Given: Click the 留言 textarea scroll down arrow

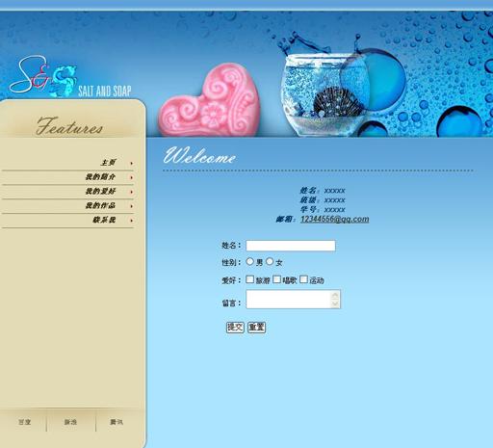Looking at the screenshot, I should (x=335, y=303).
